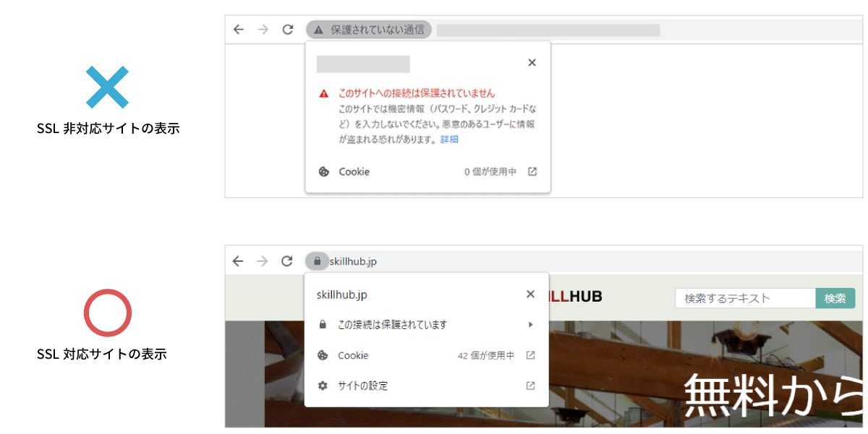Click the lock icon beside the skillhub.jp address
Viewport: 868px width, 434px height.
[316, 261]
